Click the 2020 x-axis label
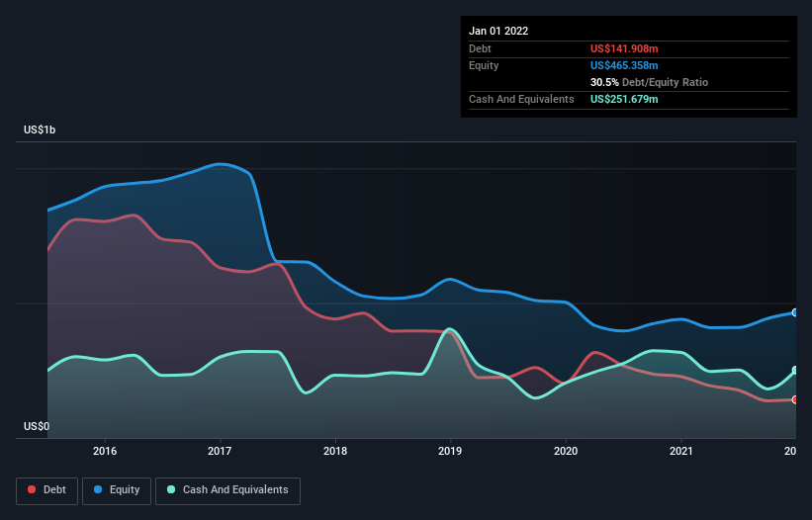The image size is (812, 520). click(566, 451)
